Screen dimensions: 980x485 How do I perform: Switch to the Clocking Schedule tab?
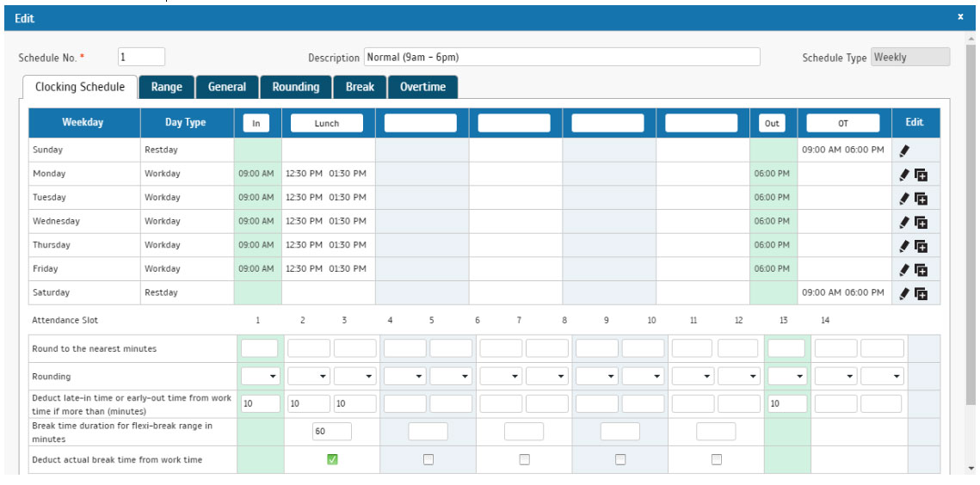click(79, 87)
